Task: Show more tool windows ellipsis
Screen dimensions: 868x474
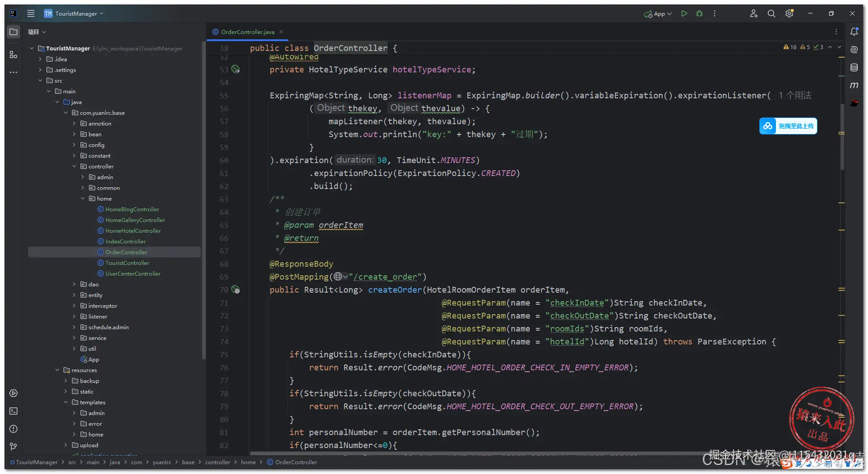Action: tap(13, 72)
